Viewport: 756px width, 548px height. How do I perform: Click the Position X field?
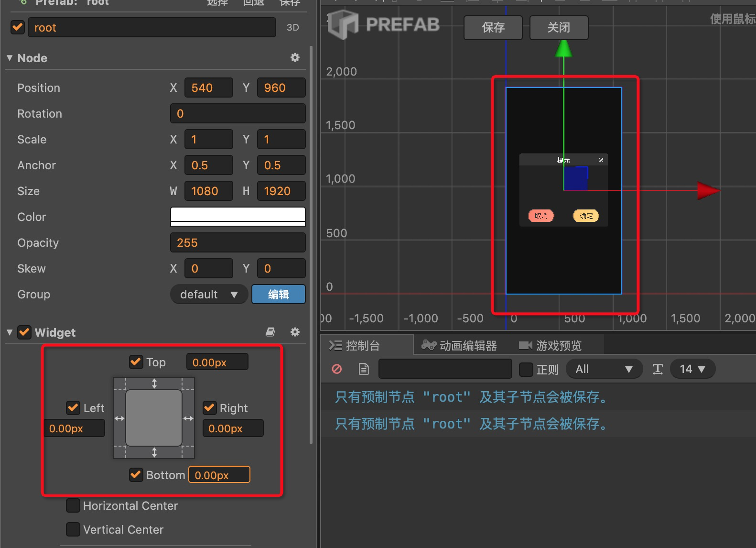(209, 88)
